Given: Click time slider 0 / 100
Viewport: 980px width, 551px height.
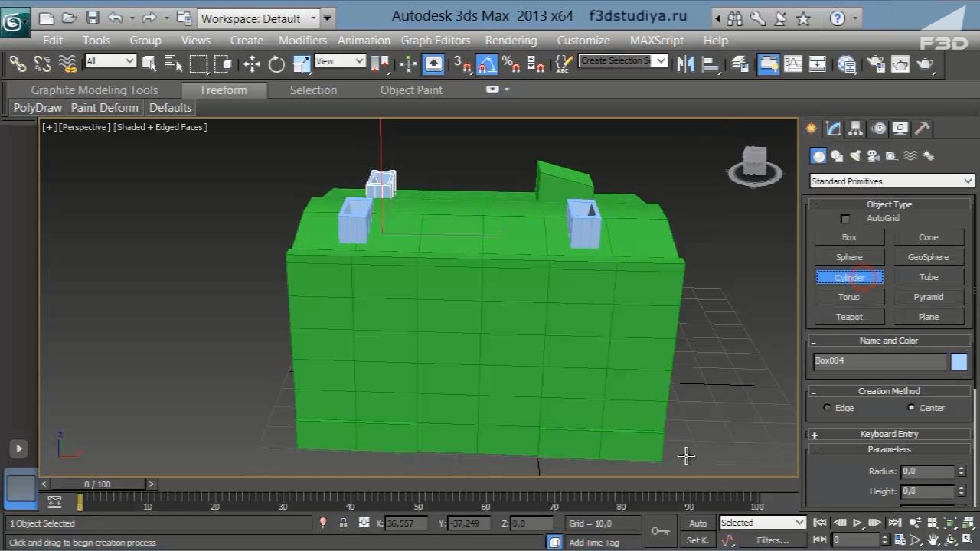Looking at the screenshot, I should [x=97, y=484].
